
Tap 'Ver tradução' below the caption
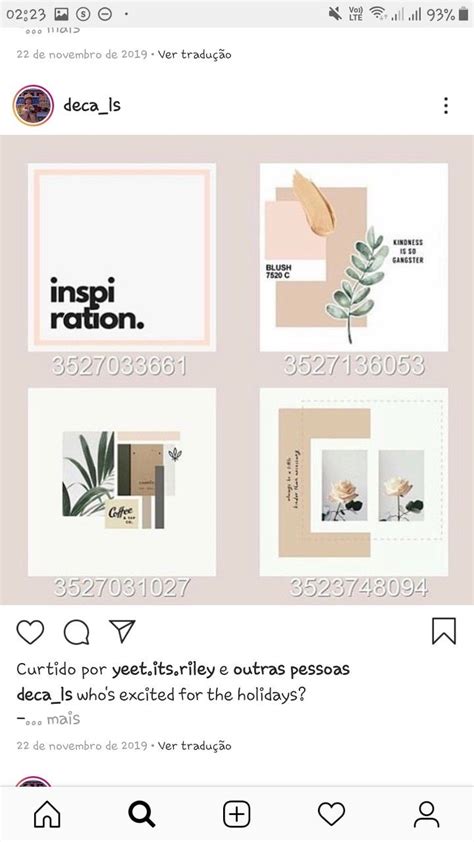[194, 745]
